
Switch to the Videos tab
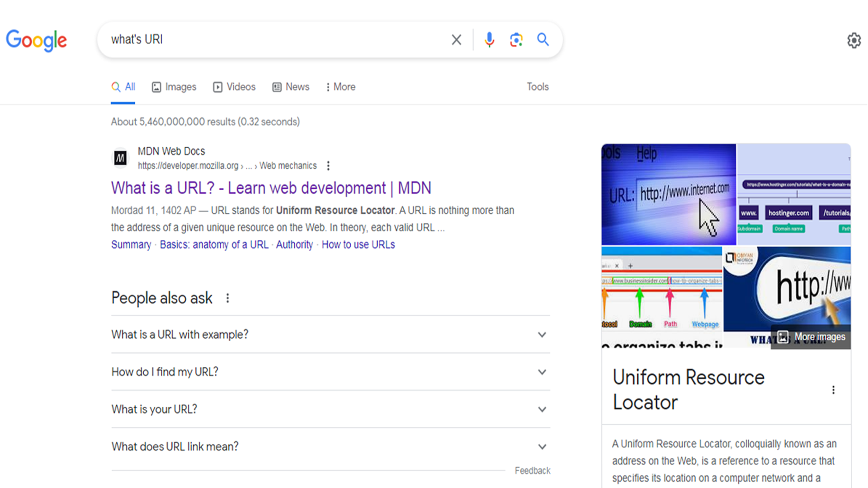click(x=234, y=87)
